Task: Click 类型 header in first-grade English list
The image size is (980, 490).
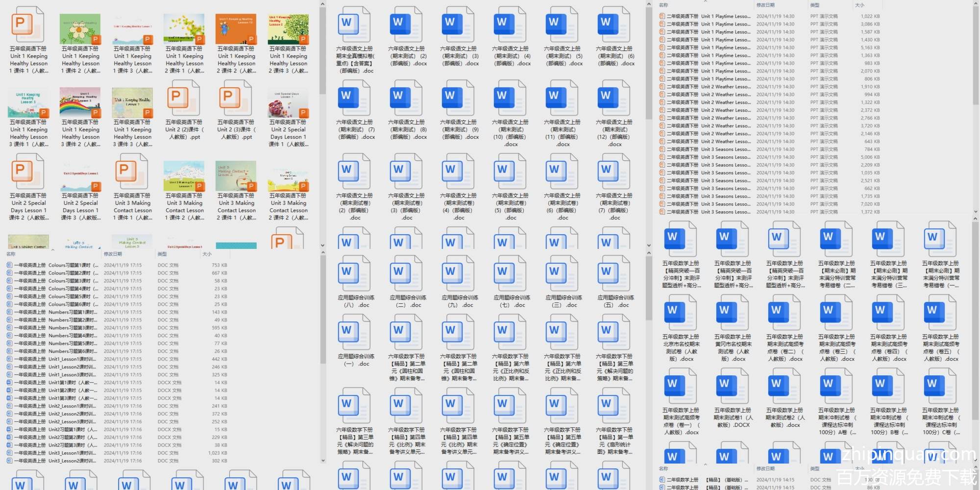Action: click(x=162, y=254)
